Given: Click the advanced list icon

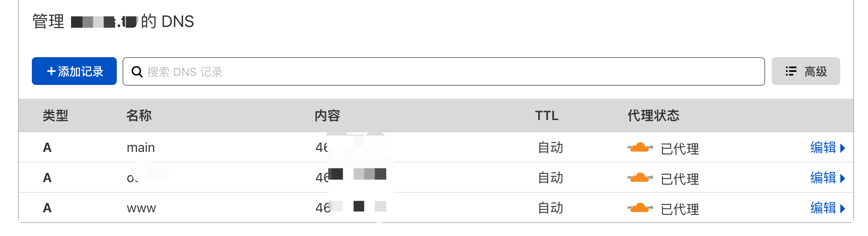Looking at the screenshot, I should (791, 71).
